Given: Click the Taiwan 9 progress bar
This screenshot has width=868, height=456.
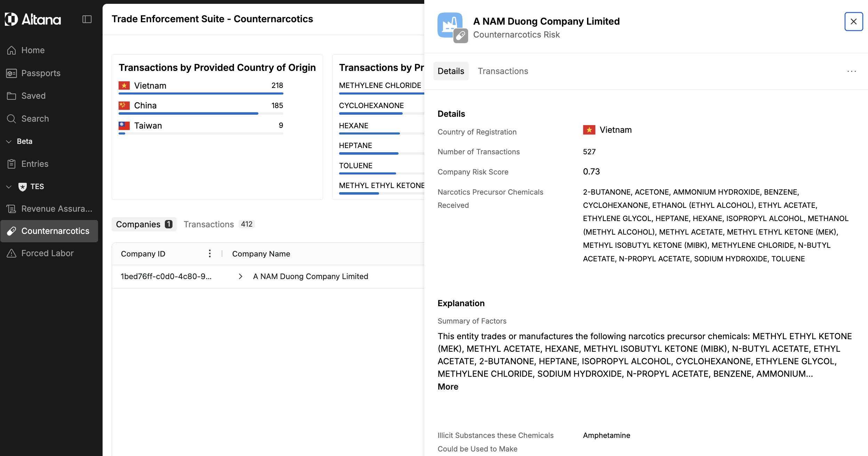Looking at the screenshot, I should tap(201, 133).
